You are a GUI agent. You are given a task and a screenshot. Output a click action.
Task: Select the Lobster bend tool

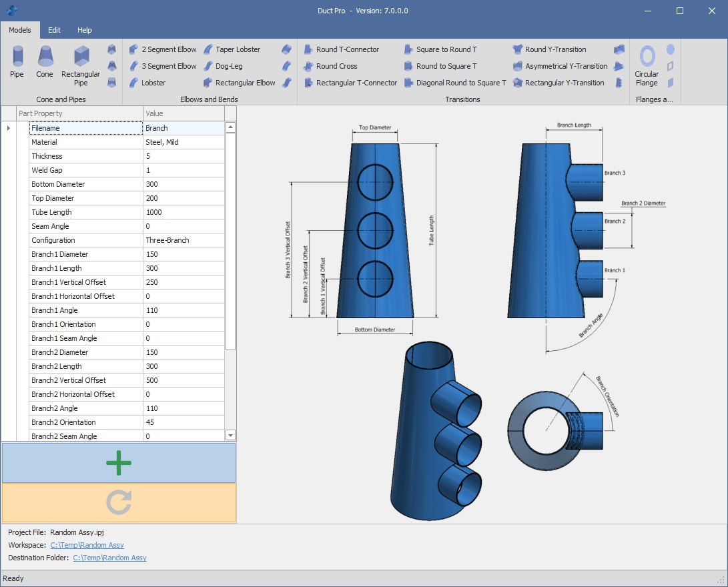[147, 83]
